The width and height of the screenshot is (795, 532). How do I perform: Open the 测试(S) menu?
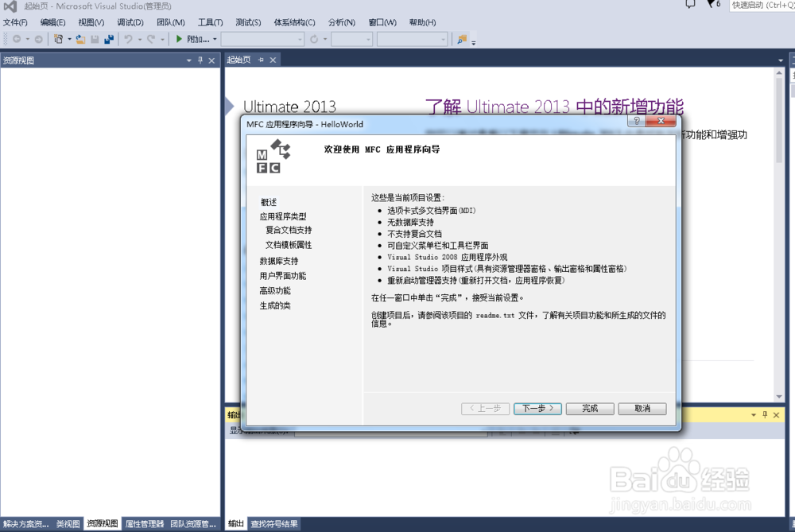248,22
